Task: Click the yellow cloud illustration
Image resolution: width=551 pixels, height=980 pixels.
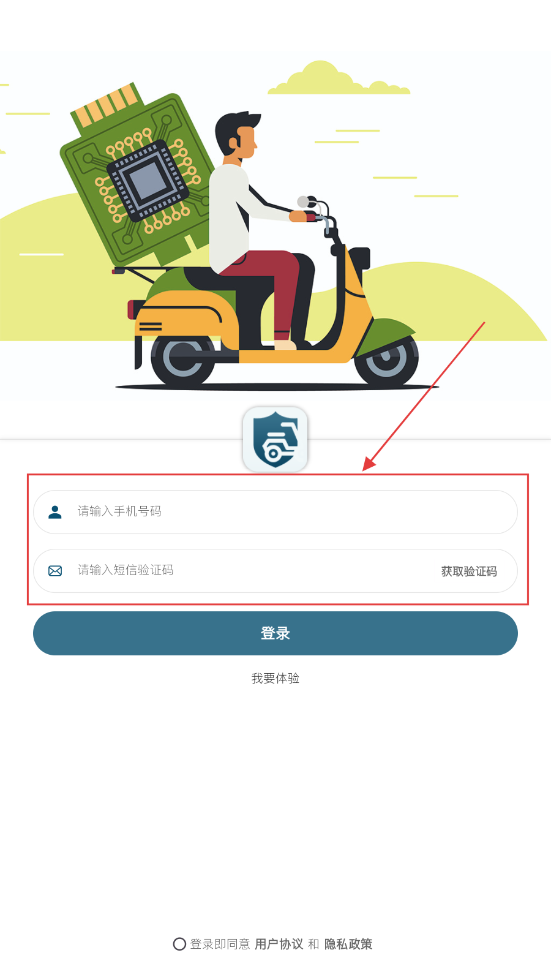Action: [x=339, y=78]
